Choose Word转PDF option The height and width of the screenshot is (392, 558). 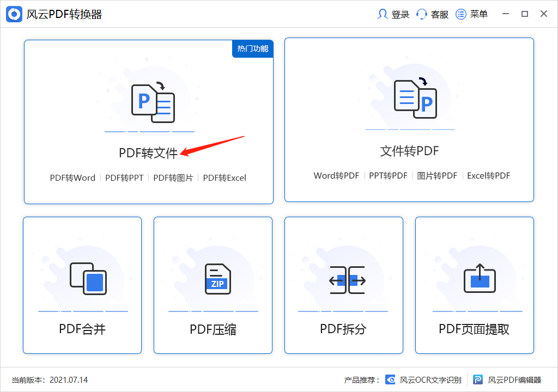(336, 176)
